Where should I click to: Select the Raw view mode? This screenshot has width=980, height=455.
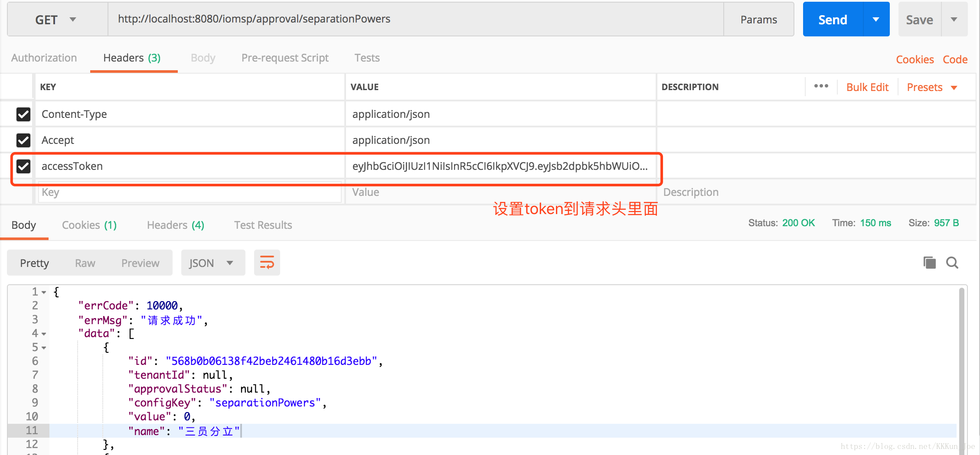85,263
